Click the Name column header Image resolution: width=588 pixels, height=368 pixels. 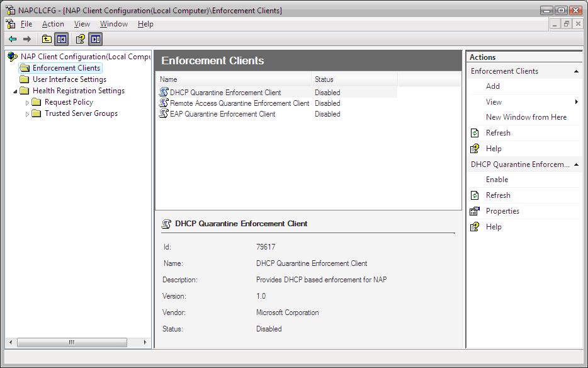(234, 79)
